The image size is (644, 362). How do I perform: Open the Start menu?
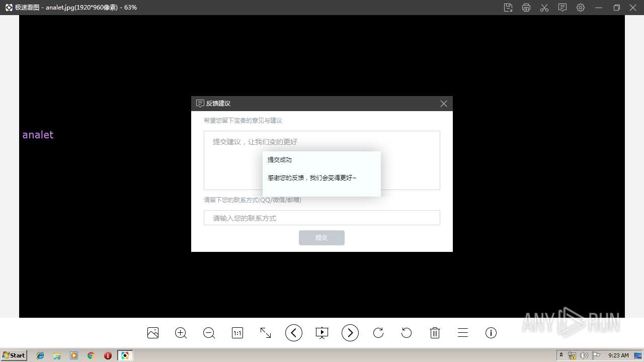click(x=14, y=355)
